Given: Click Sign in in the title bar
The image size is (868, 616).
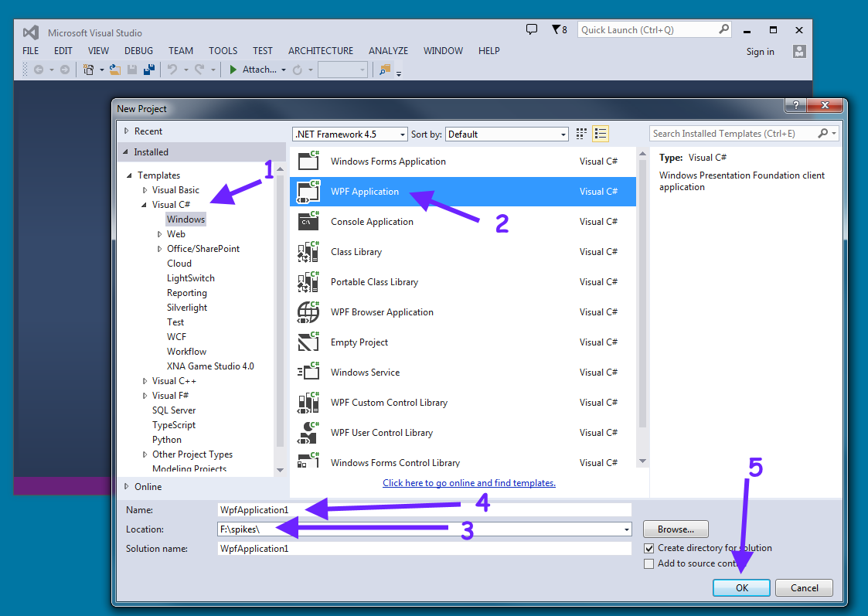Looking at the screenshot, I should pos(760,52).
